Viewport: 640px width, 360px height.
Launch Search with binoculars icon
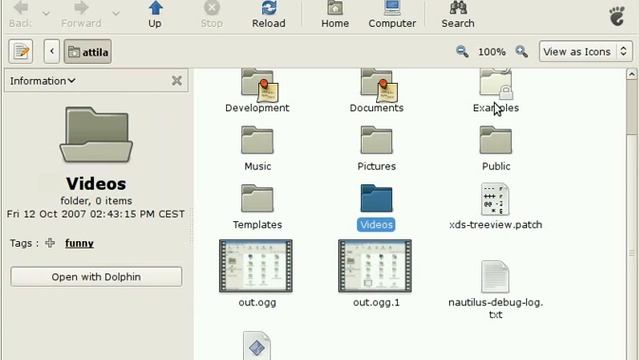(458, 15)
